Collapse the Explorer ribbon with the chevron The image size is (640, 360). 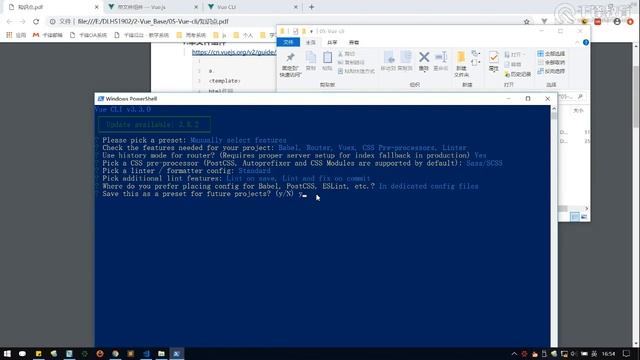577,42
